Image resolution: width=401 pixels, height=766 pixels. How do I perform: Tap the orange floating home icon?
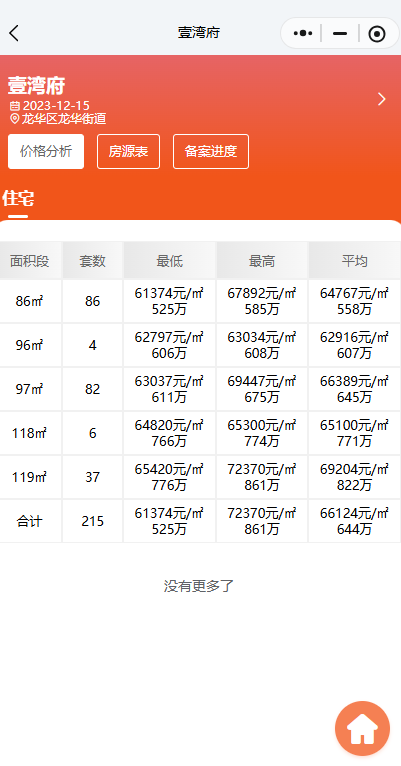click(x=362, y=729)
